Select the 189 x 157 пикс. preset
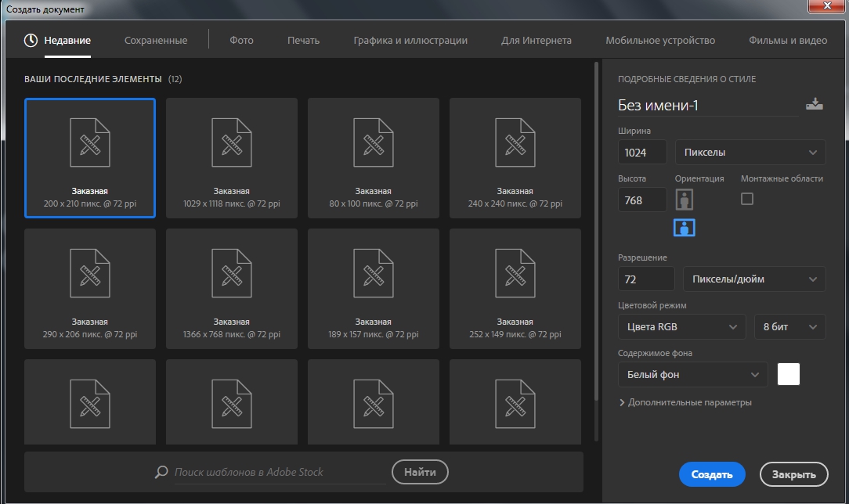The image size is (849, 504). 374,289
